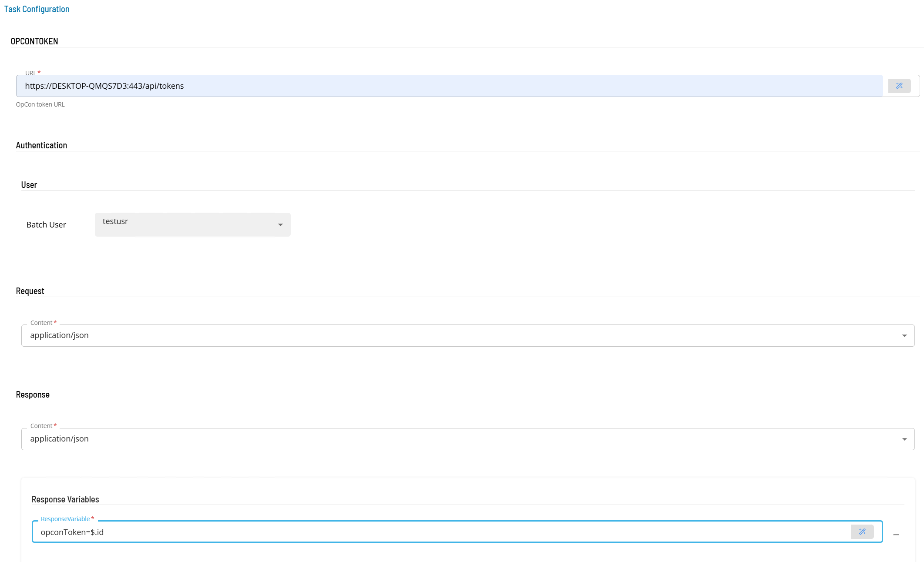Click application/json in Response Content

click(60, 439)
